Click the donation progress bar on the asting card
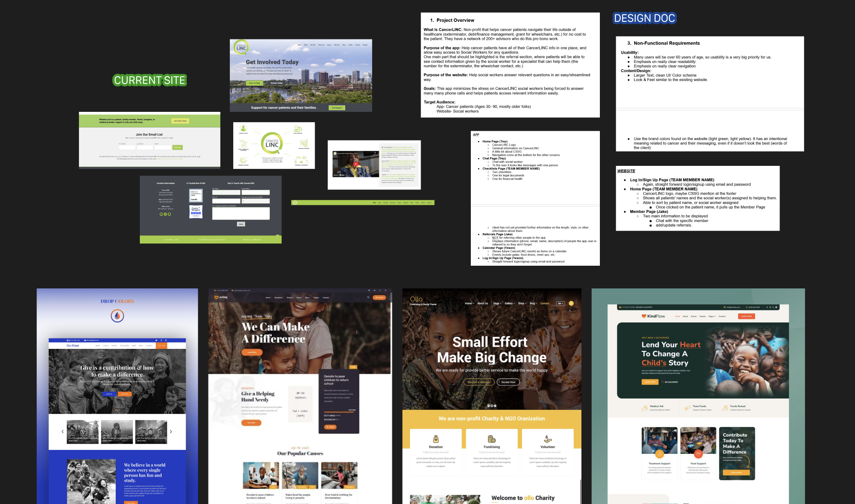This screenshot has height=504, width=855. coord(339,412)
